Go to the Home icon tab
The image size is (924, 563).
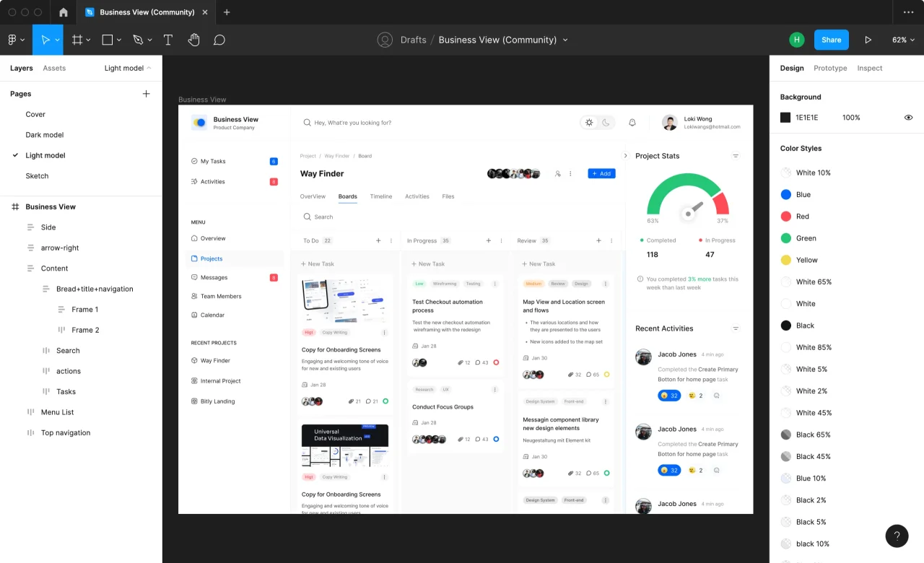tap(64, 12)
